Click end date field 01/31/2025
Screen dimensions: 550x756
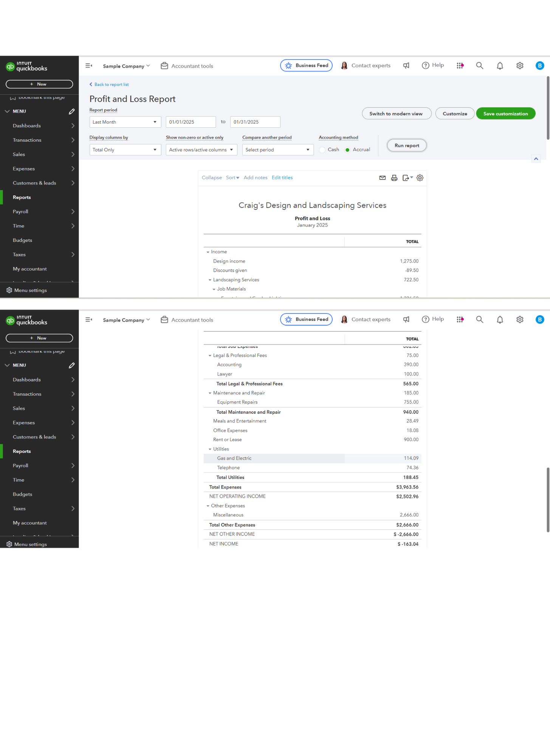point(255,122)
